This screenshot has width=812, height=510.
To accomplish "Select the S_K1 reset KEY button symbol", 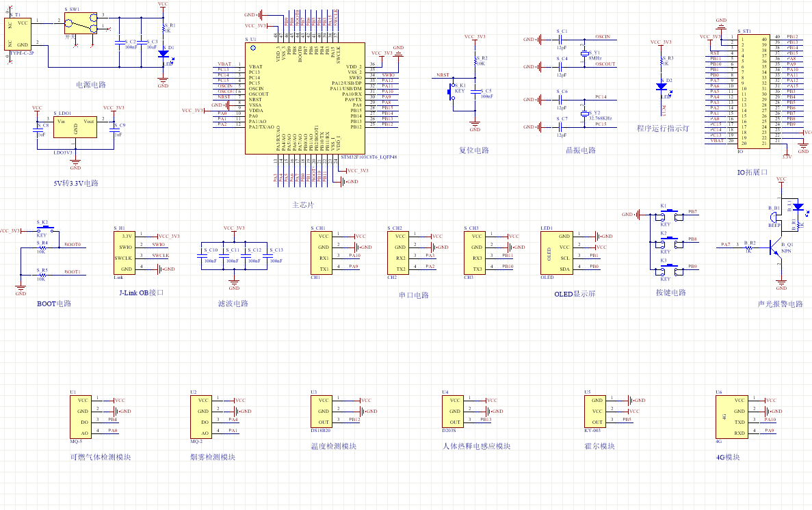I will (451, 92).
